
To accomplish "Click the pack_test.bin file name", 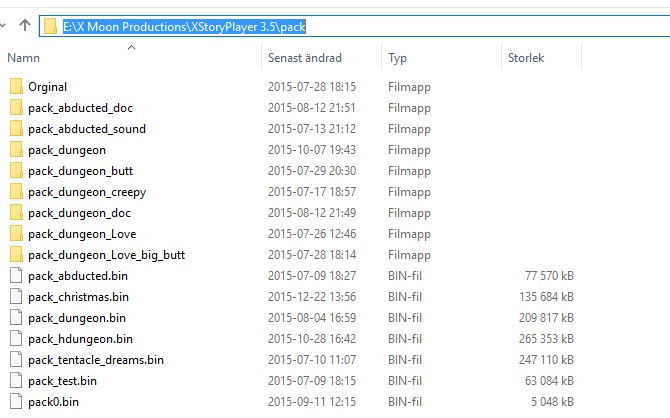I will [x=62, y=381].
